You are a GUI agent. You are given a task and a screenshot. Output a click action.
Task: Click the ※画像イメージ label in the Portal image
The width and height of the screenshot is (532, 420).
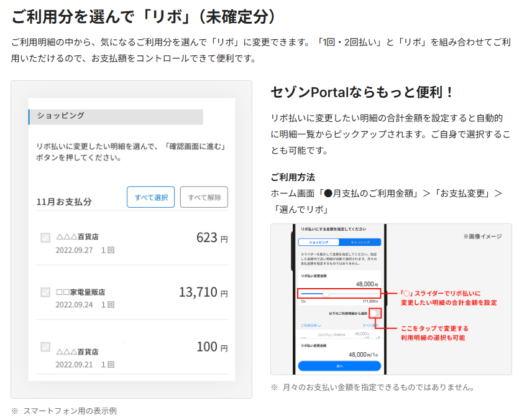(x=482, y=237)
